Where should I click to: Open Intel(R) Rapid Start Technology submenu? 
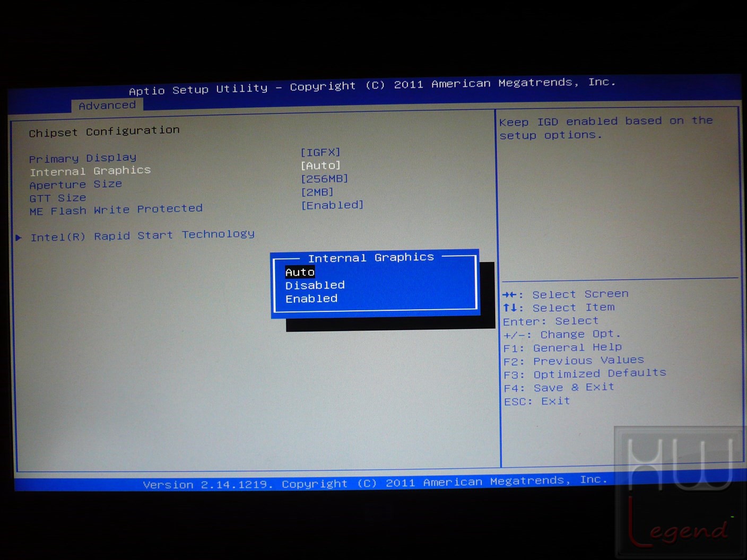pyautogui.click(x=143, y=235)
